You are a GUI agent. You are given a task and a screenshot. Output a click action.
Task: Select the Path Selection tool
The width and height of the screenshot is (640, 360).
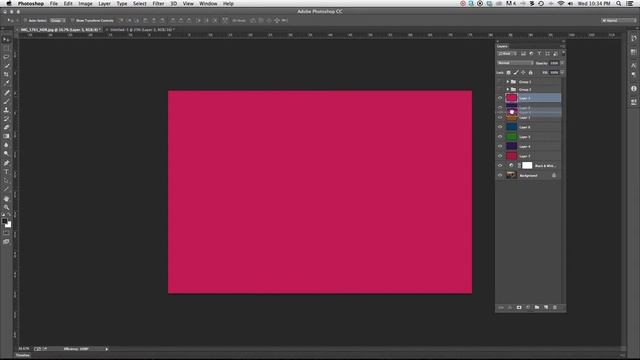[6, 180]
